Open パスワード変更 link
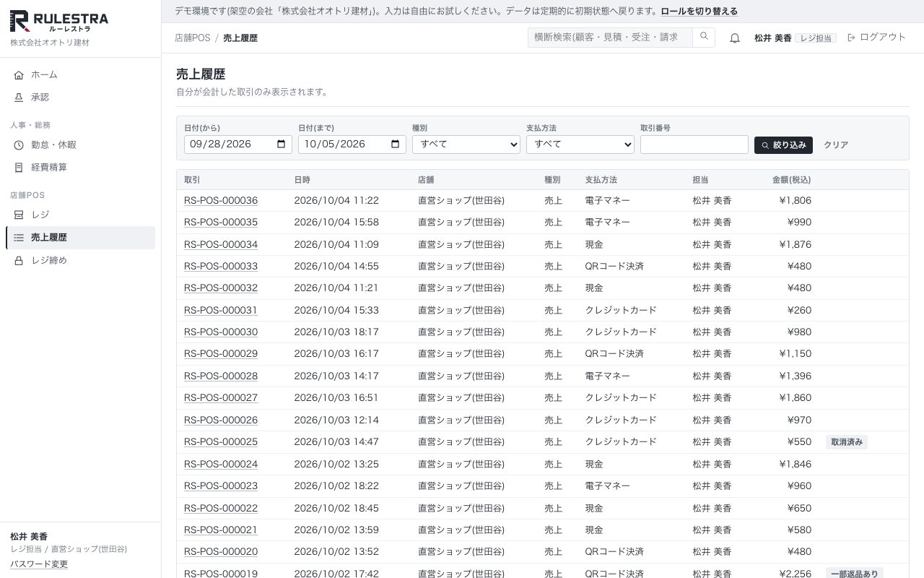 39,564
